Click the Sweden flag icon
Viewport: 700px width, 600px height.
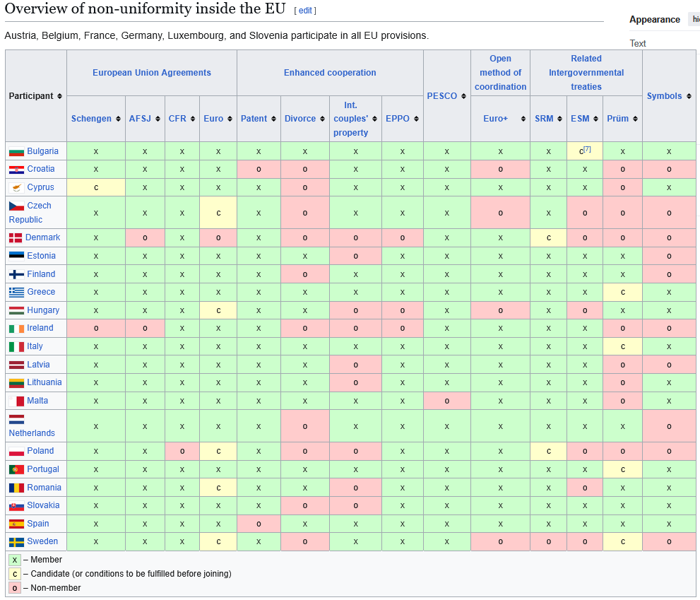tap(16, 542)
